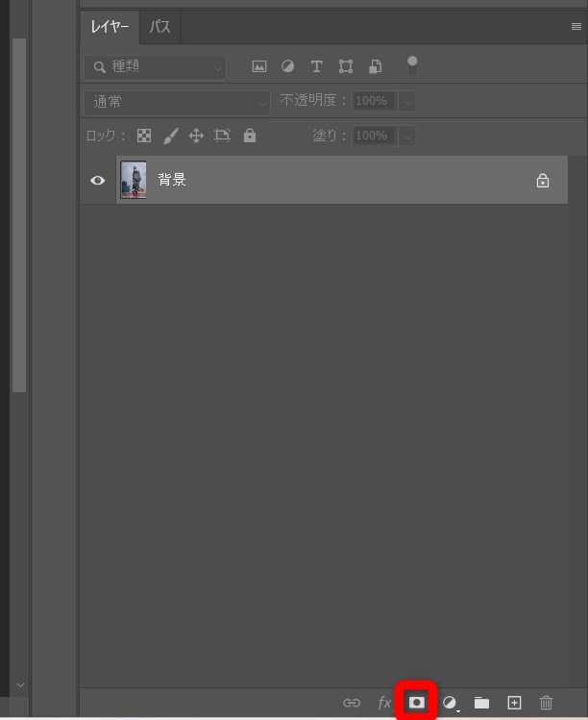Open the Layers panel menu
The height and width of the screenshot is (720, 588).
(x=576, y=27)
